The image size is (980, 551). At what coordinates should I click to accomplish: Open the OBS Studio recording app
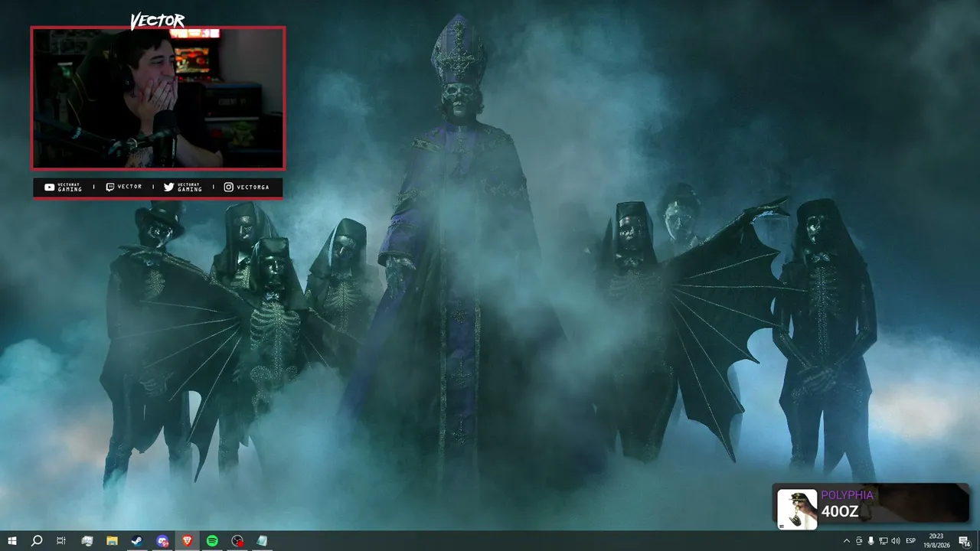tap(237, 541)
